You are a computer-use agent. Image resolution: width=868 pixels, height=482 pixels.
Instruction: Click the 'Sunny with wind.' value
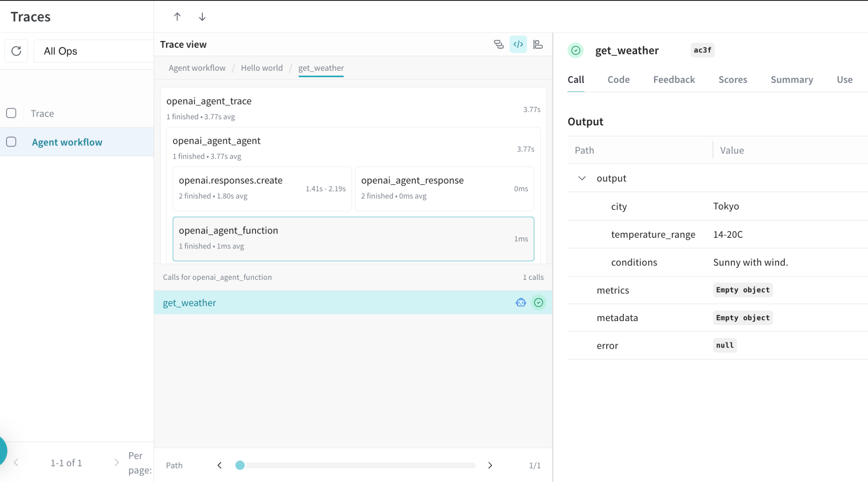(750, 262)
